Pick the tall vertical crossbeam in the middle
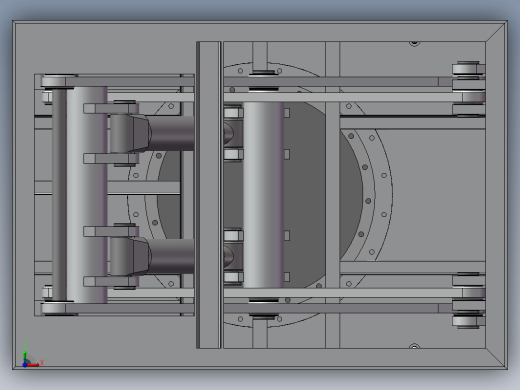This screenshot has width=520, height=390. pyautogui.click(x=209, y=195)
